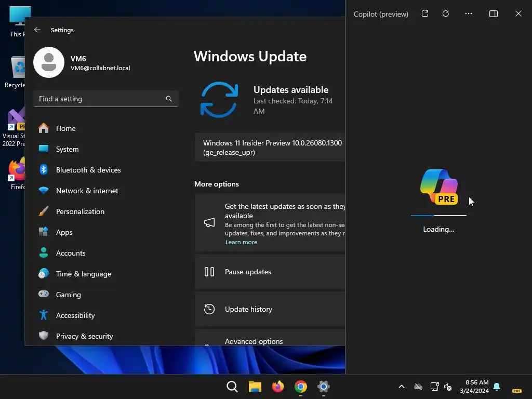The image size is (532, 399).
Task: Click the VM6 user profile avatar
Action: 49,62
